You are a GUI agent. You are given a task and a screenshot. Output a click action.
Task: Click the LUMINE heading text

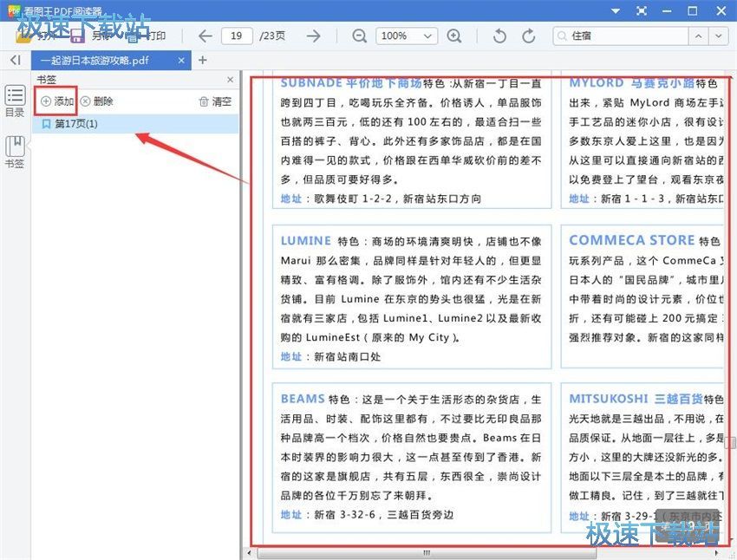[306, 240]
